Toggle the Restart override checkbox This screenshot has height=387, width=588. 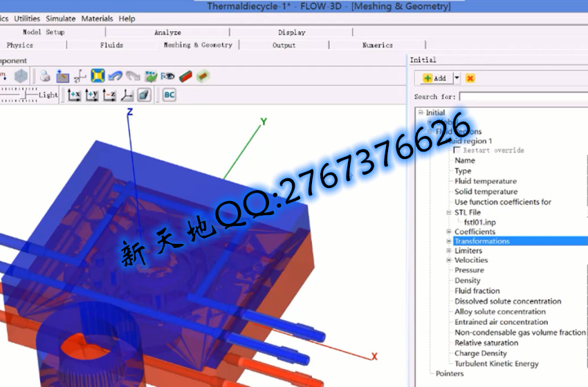(457, 150)
